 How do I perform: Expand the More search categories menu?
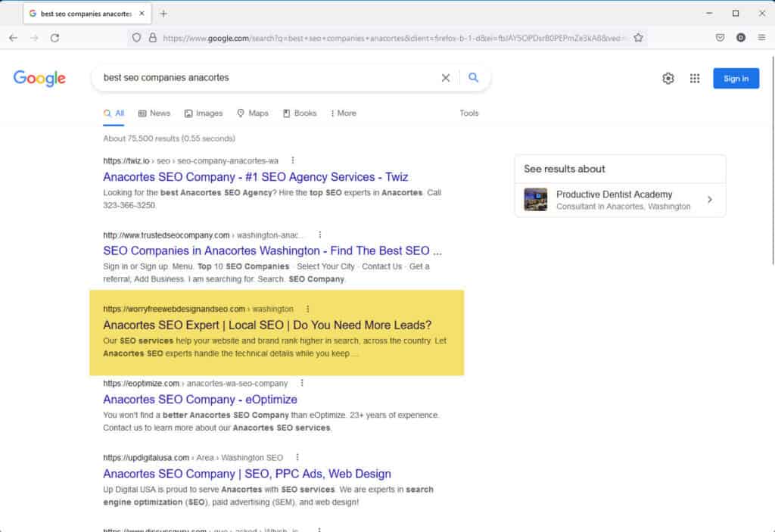tap(344, 114)
